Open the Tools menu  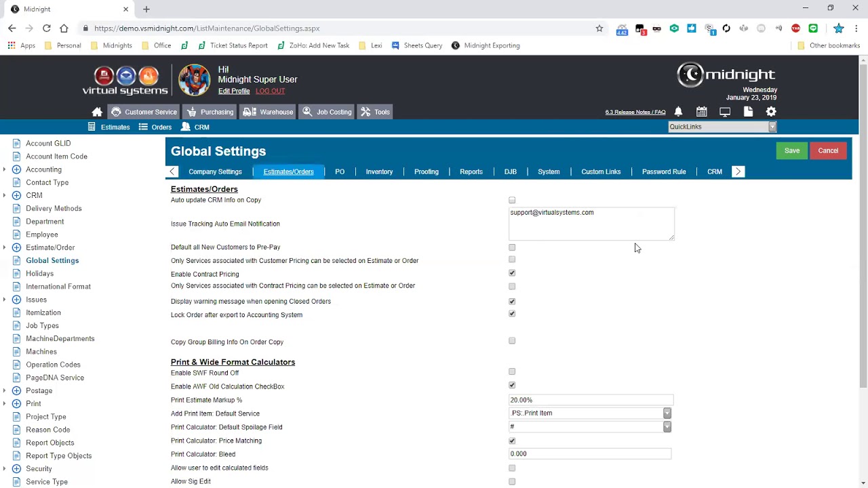(x=375, y=112)
